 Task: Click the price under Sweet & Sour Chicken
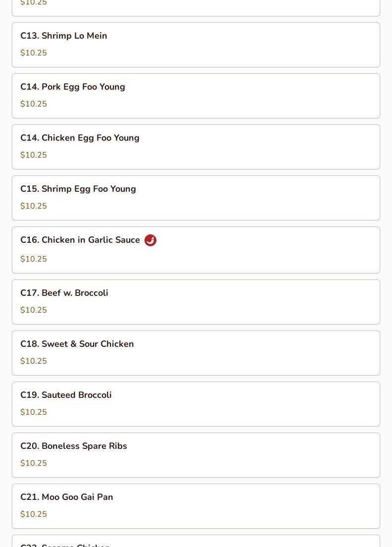34,361
